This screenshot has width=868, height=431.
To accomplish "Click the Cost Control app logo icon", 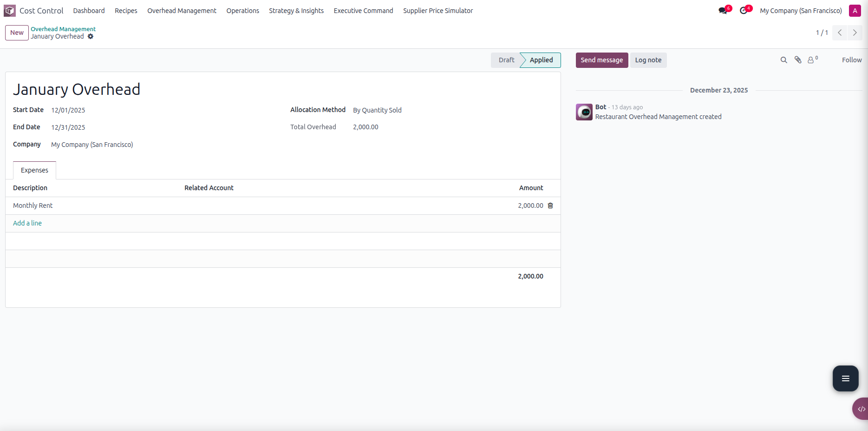I will coord(10,11).
